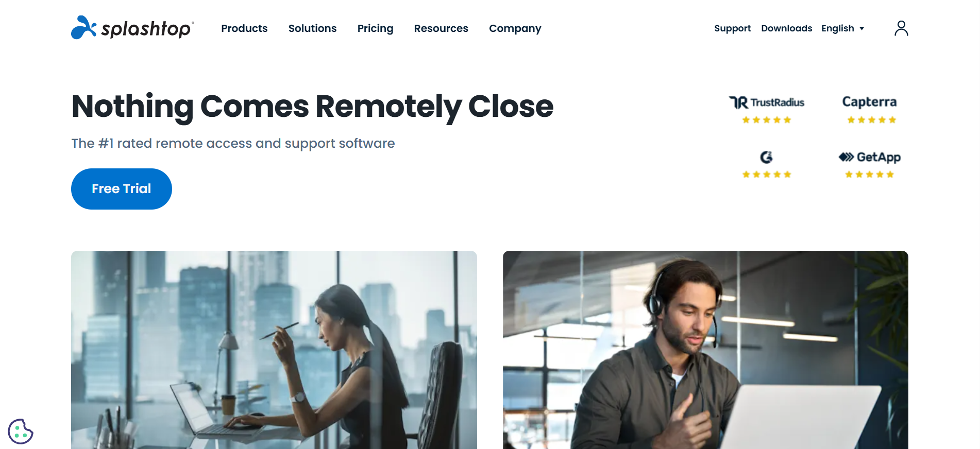The image size is (980, 449).
Task: Select the woman at laptop image
Action: tap(274, 350)
